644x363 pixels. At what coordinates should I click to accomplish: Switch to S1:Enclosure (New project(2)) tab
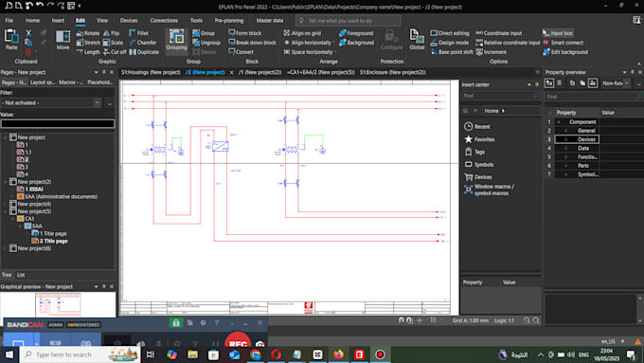pyautogui.click(x=393, y=72)
